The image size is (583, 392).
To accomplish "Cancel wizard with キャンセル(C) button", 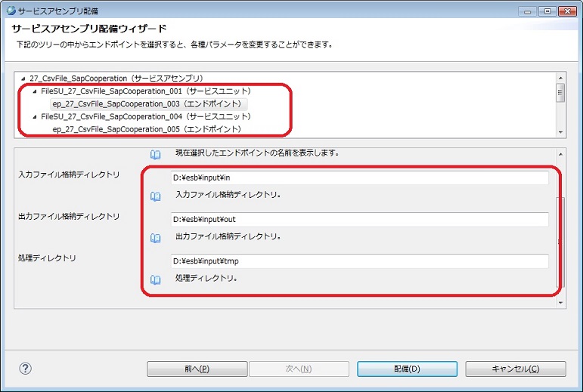I will (516, 369).
